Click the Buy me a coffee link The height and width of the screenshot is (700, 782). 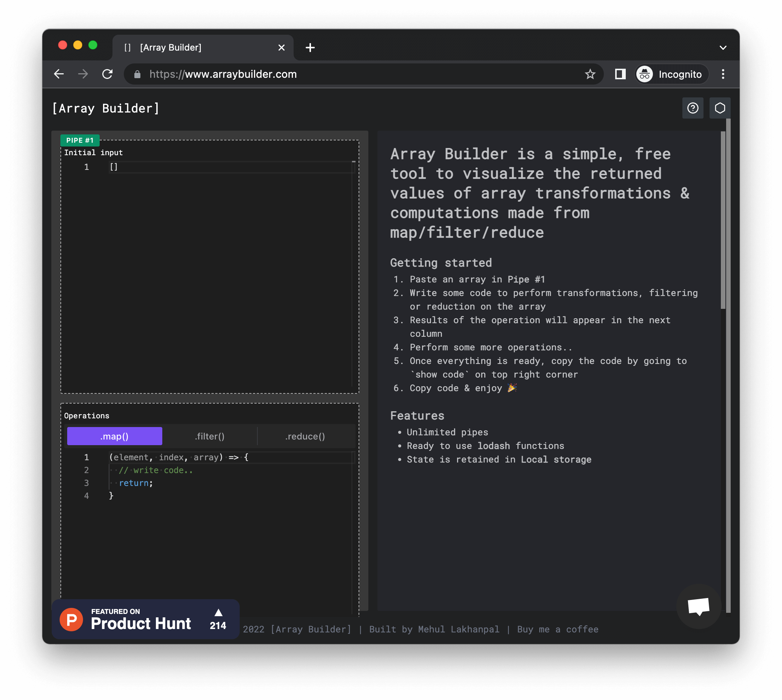[x=557, y=629]
